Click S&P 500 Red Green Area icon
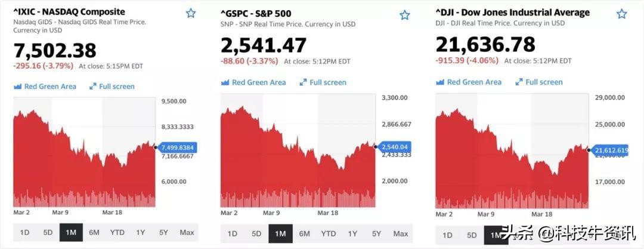 225,82
